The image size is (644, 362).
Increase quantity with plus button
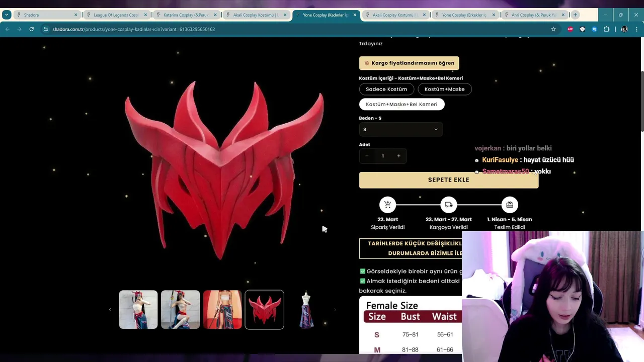[x=399, y=156]
